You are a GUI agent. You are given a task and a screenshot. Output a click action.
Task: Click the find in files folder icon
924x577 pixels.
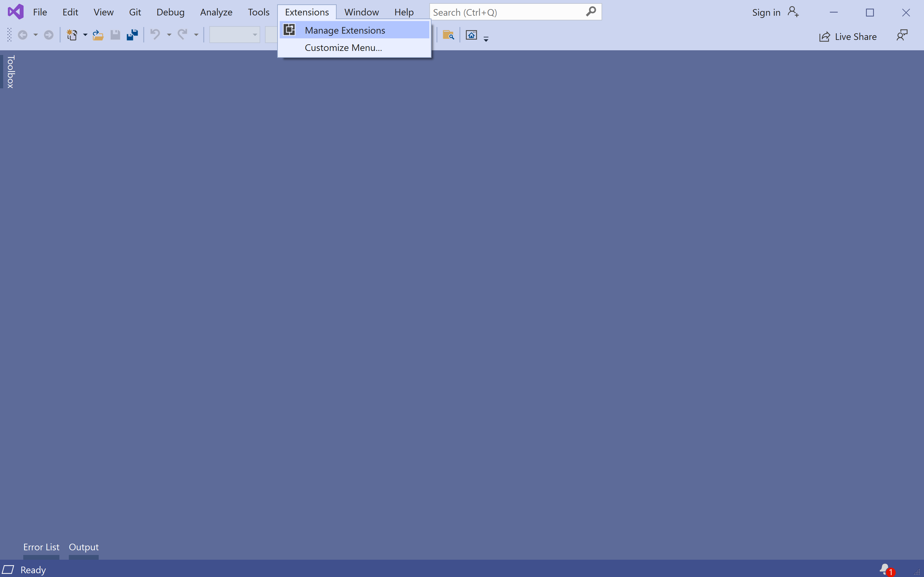[449, 35]
